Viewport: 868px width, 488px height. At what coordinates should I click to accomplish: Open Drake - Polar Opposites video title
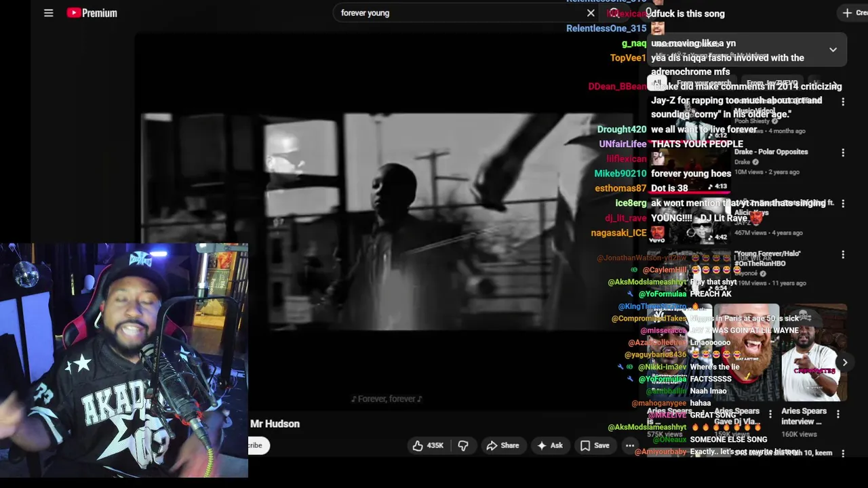[x=771, y=152]
